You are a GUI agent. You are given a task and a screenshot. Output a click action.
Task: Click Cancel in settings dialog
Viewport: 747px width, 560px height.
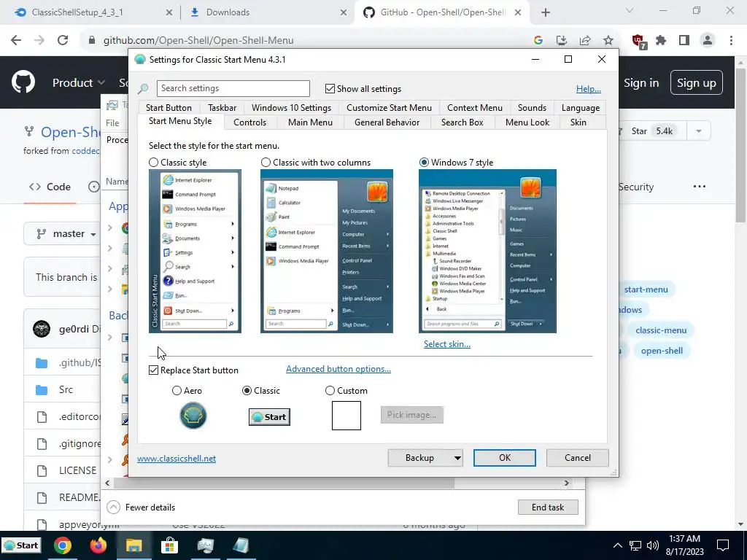(x=578, y=458)
